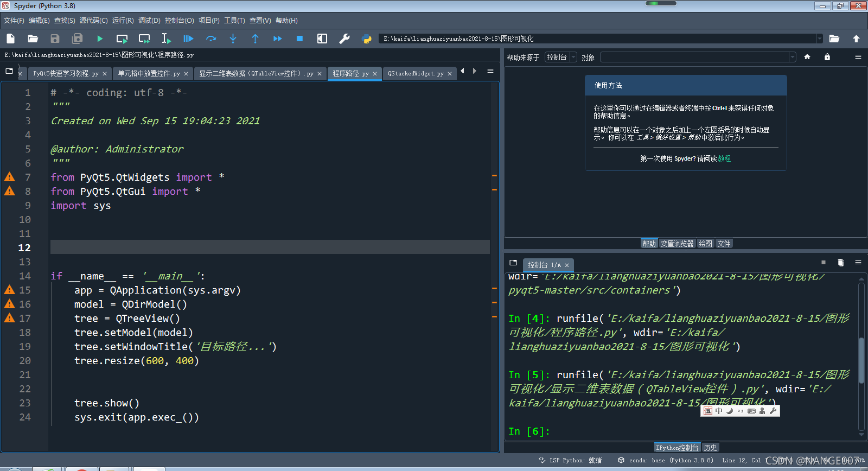Image resolution: width=868 pixels, height=471 pixels.
Task: Expand the working directory path dropdown
Action: pos(819,39)
